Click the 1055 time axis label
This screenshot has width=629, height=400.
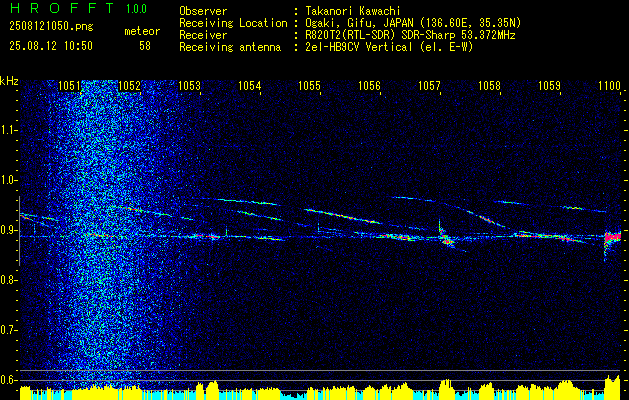(309, 85)
